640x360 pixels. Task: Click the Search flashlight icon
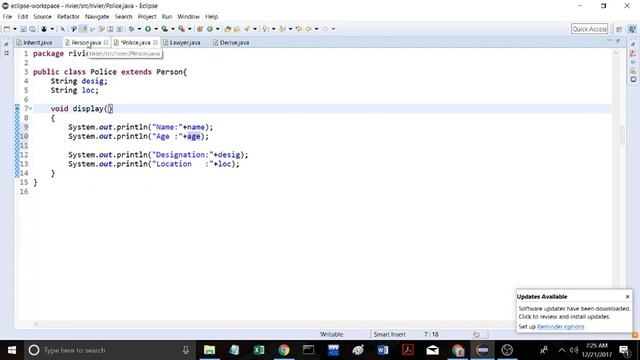click(247, 29)
